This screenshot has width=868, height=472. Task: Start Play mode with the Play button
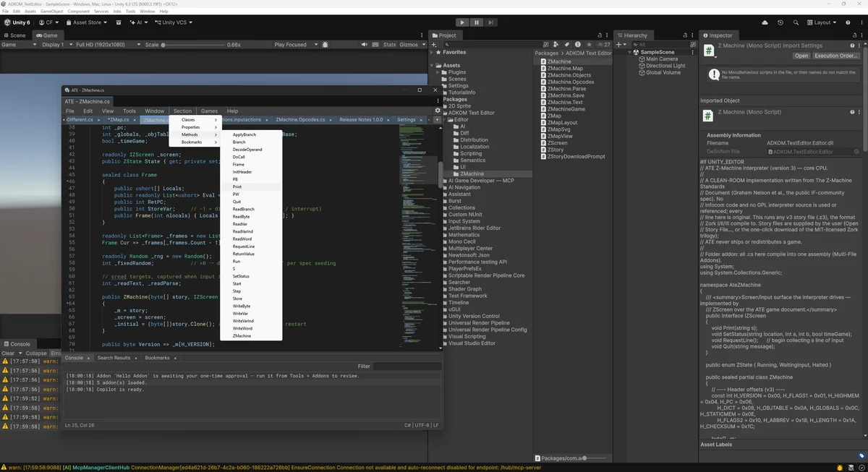[463, 22]
